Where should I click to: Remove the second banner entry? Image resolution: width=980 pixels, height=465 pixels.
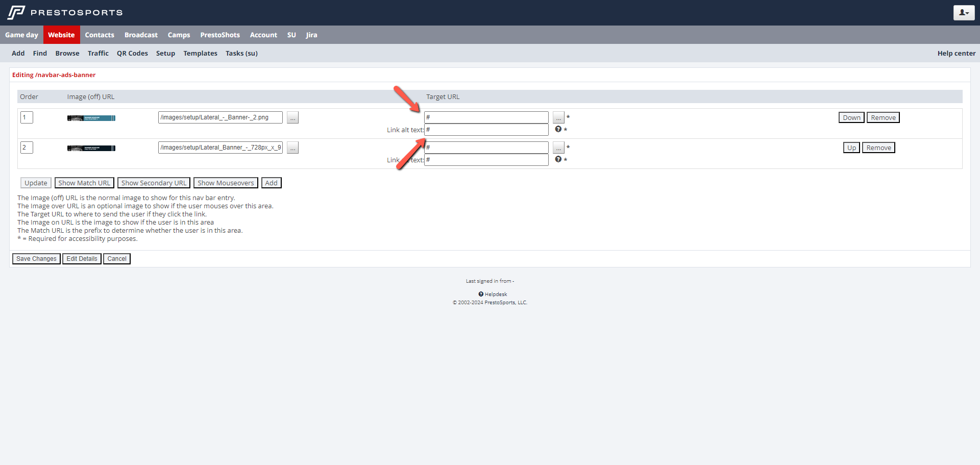click(x=878, y=148)
